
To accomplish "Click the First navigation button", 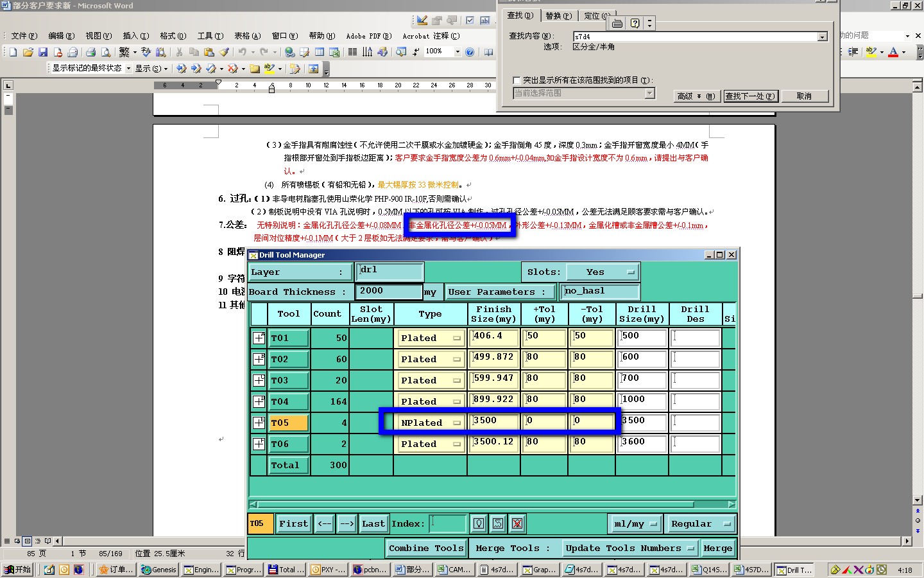I will tap(294, 523).
